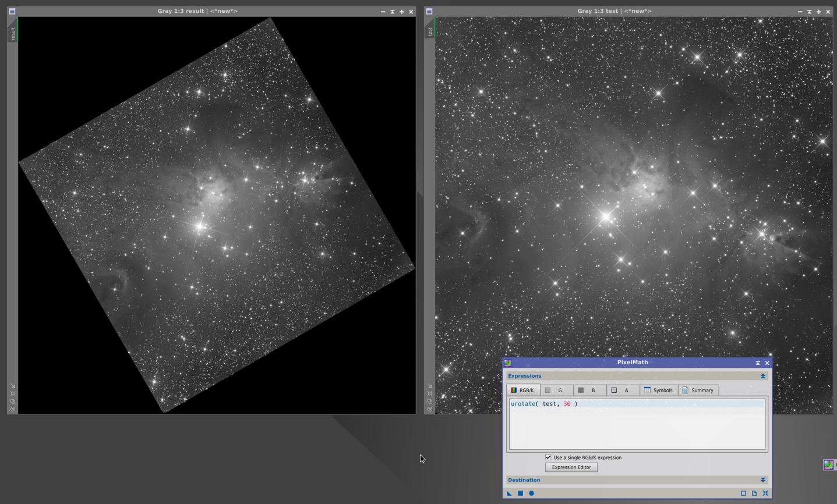Click the bright central star in test image
837x504 pixels.
tap(606, 217)
